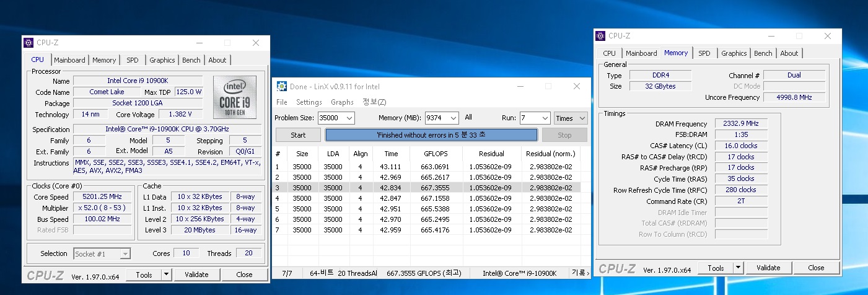Click the CPU-Z app icon in right window title bar

tap(600, 36)
